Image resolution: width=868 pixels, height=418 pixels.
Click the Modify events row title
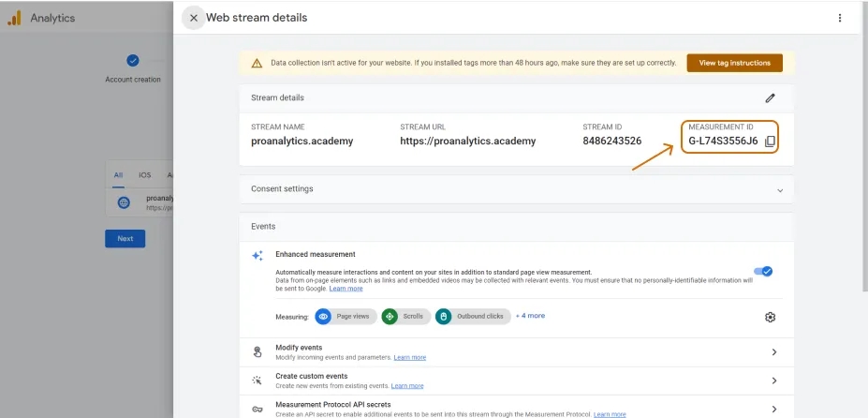tap(299, 348)
